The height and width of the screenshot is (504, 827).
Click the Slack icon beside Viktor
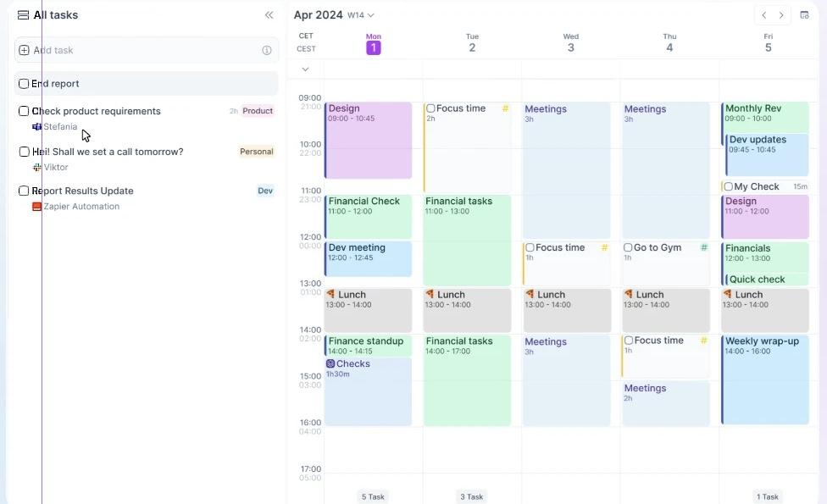coord(37,167)
